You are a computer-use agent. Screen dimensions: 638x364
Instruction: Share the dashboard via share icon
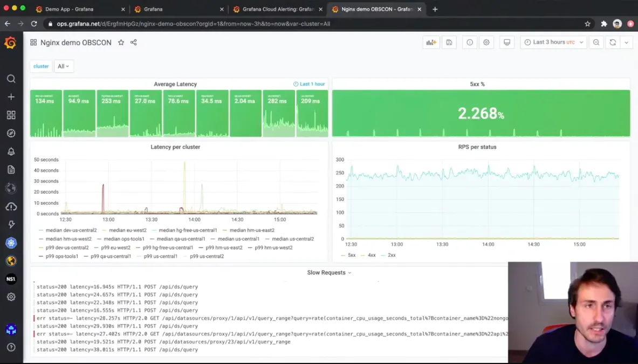pos(133,42)
